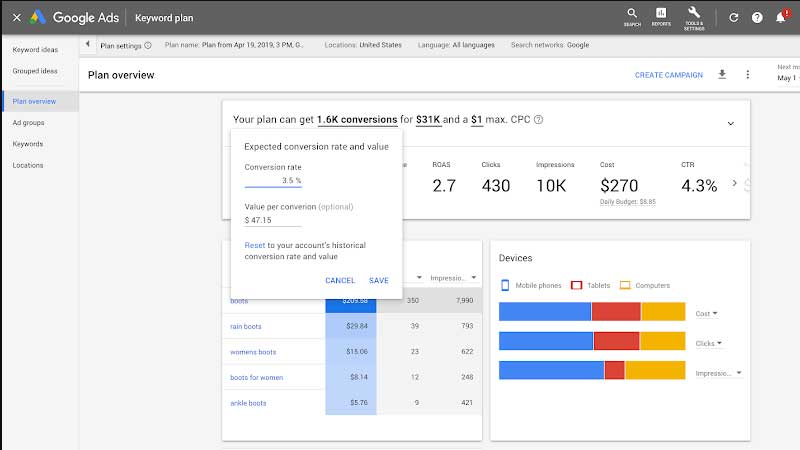Open the Cost dropdown in Devices

click(707, 313)
